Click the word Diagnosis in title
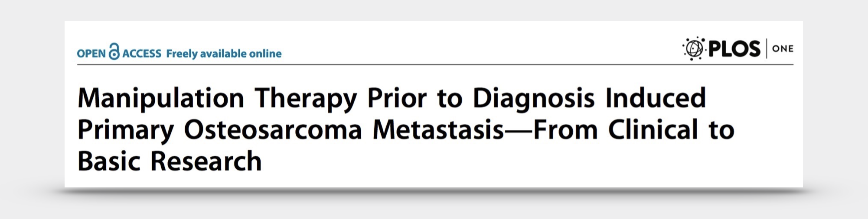868x219 pixels. (x=533, y=99)
